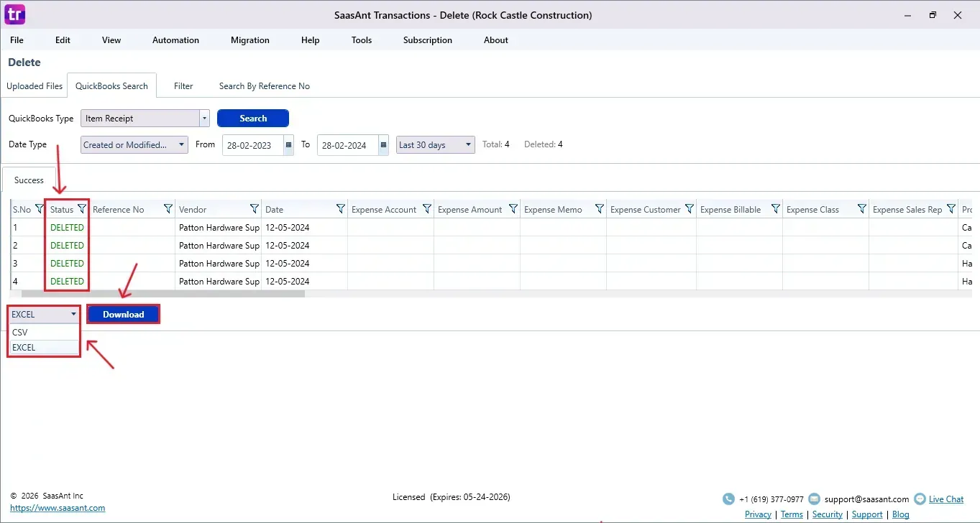Expand the QuickBooks Type combo box
The image size is (980, 523).
(x=204, y=119)
